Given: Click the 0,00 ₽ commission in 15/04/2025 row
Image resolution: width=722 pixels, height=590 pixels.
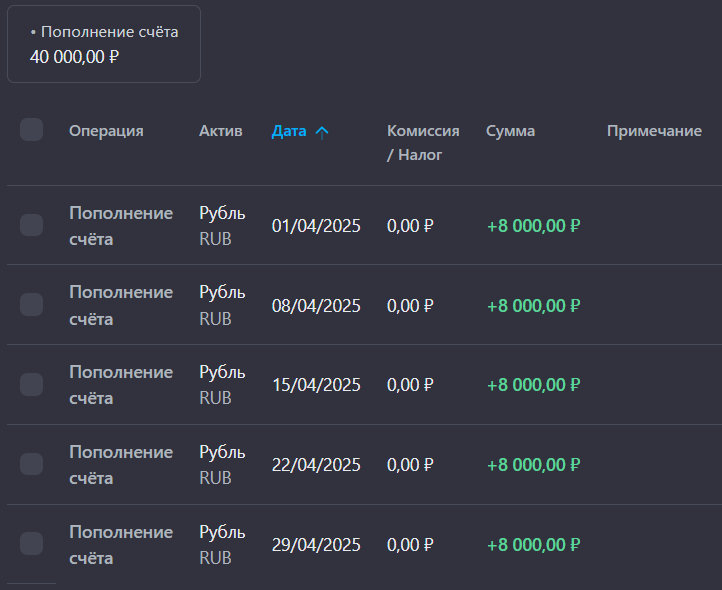Looking at the screenshot, I should [410, 385].
